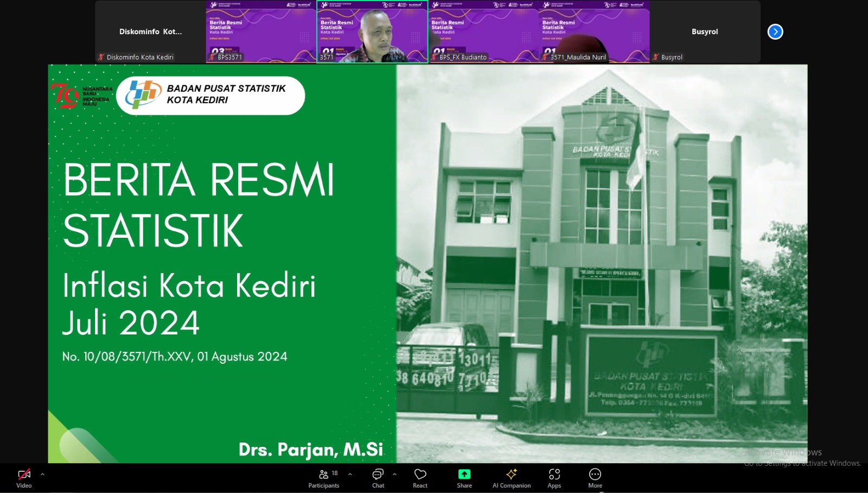Turn on video with the camera icon

click(24, 478)
